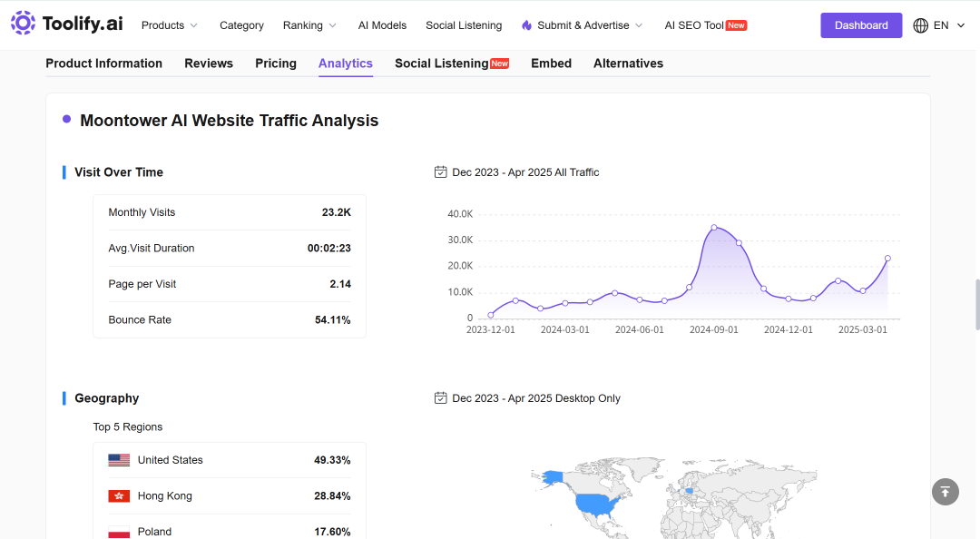Click the Hong Kong flag icon
The height and width of the screenshot is (539, 980).
(x=119, y=495)
